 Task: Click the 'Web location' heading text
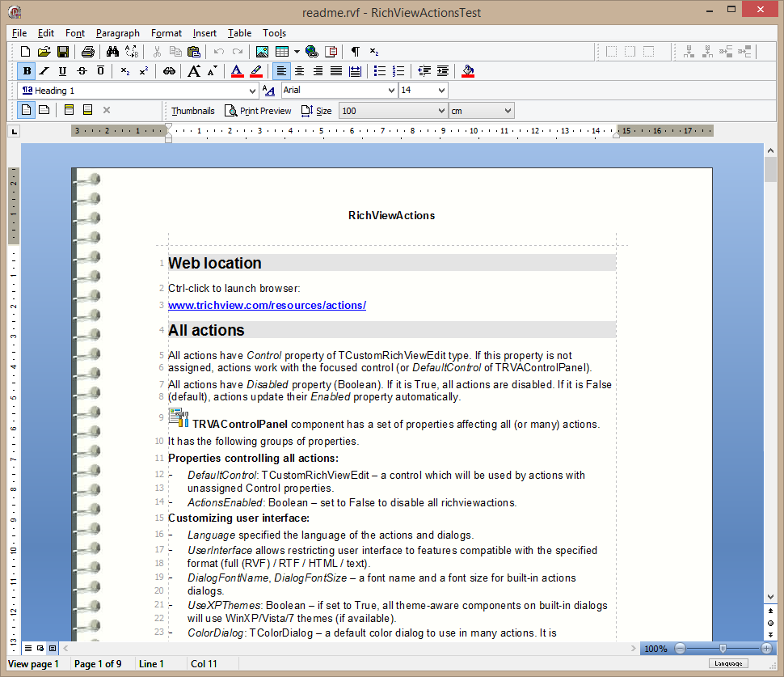(x=215, y=263)
